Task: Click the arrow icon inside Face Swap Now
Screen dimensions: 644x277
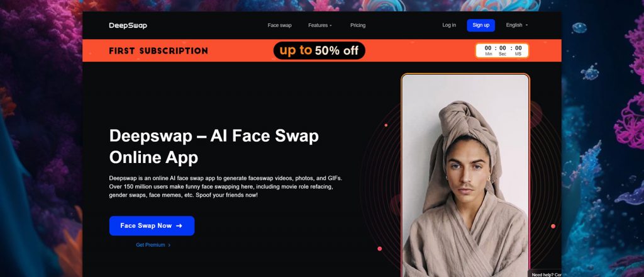Action: pos(179,225)
